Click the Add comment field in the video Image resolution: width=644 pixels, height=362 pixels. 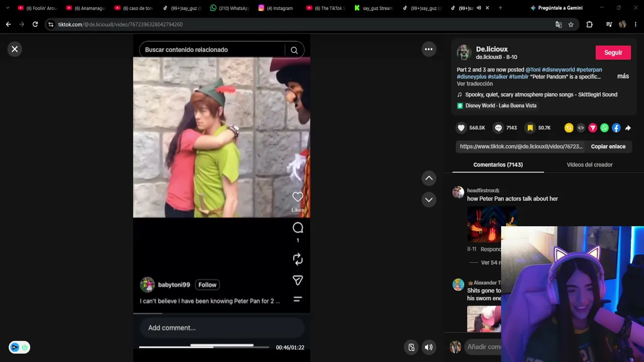click(x=221, y=328)
